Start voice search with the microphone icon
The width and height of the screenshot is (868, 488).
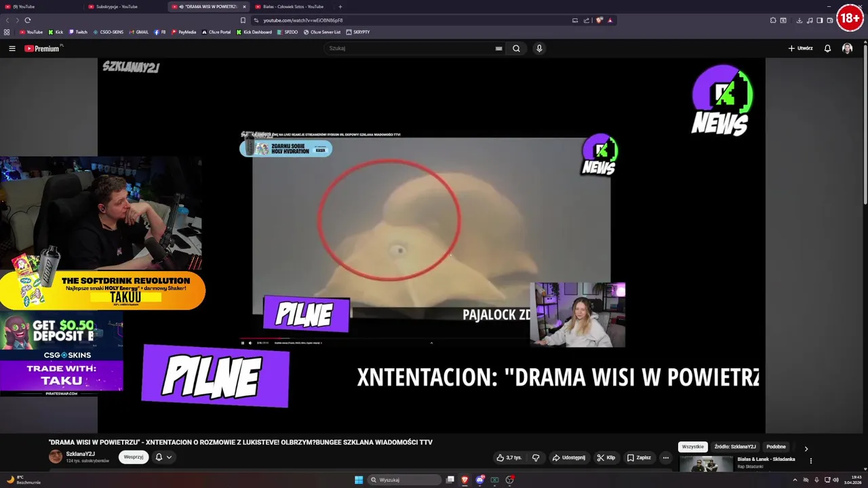coord(539,48)
